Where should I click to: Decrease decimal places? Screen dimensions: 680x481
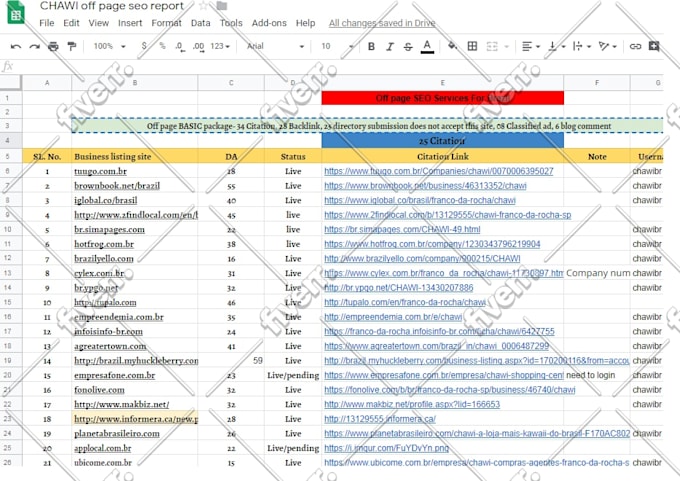coord(180,46)
